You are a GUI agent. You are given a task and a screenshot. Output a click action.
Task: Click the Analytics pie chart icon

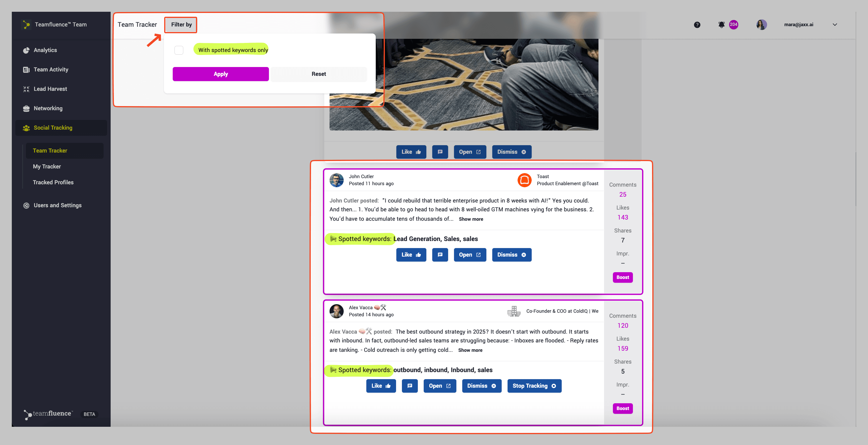tap(26, 50)
